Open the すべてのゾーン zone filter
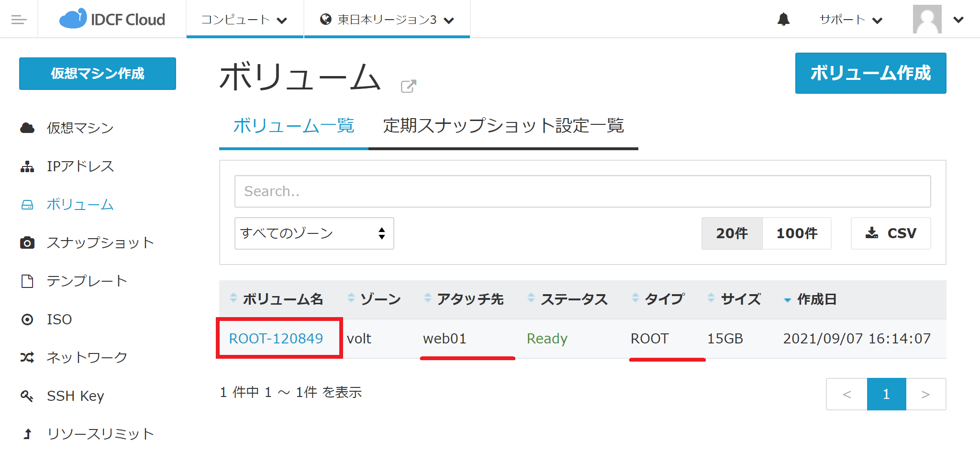Screen dimensions: 980x452 click(x=314, y=233)
